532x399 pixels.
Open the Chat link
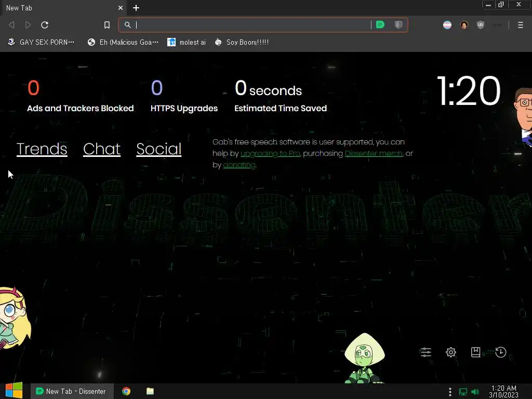[x=102, y=149]
